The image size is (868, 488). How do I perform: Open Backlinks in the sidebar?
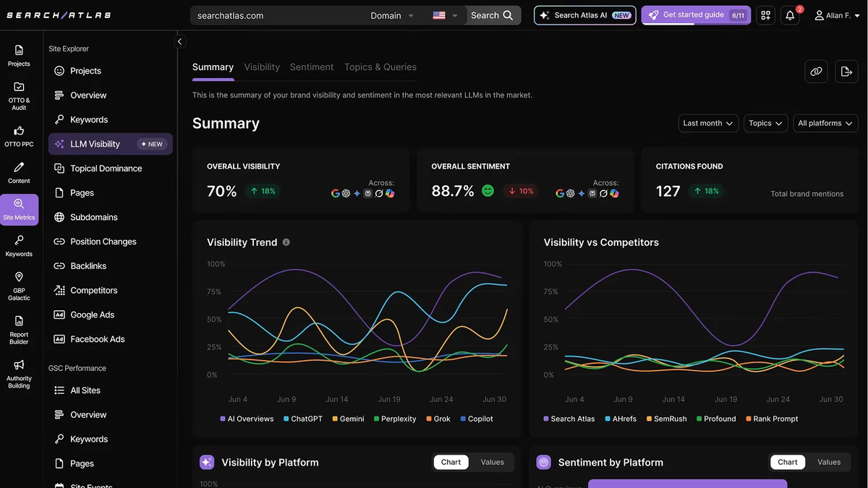(110, 266)
